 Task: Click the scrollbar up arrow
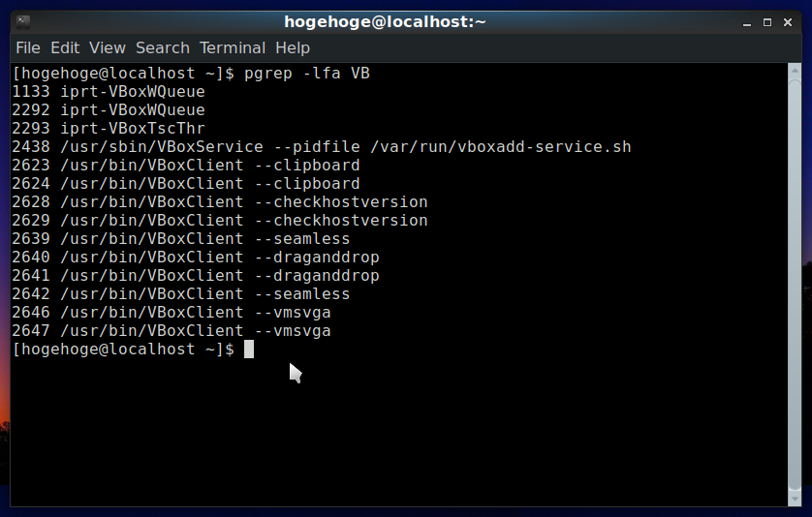click(x=795, y=70)
